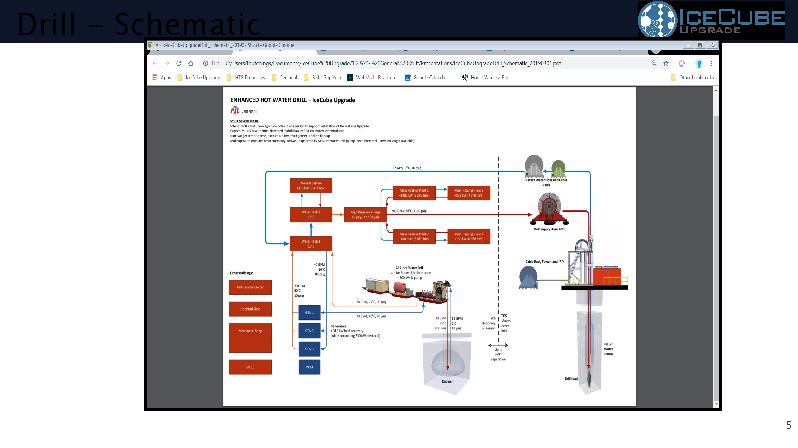Click the browser back arrow

pos(153,61)
